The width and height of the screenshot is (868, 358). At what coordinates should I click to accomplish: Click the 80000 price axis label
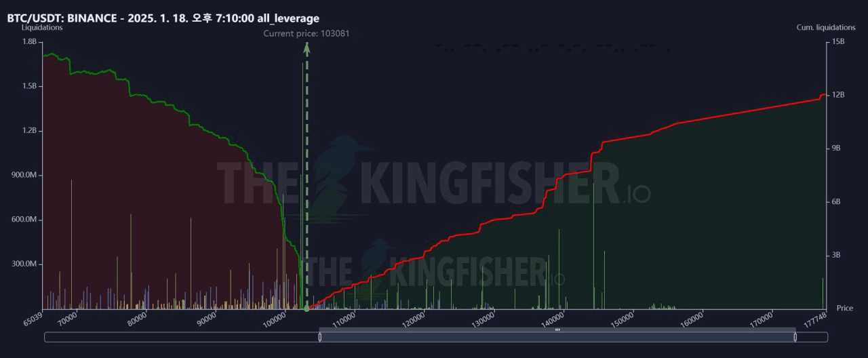point(138,318)
